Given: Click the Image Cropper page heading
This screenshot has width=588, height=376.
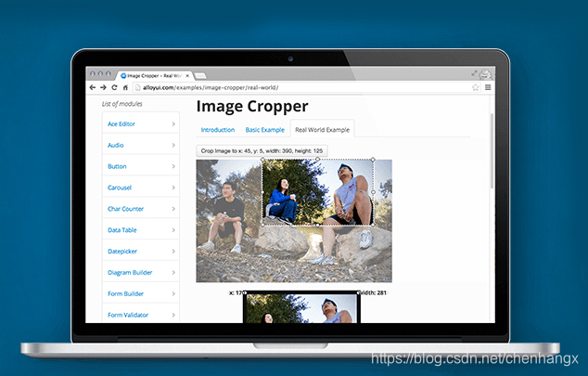Looking at the screenshot, I should pyautogui.click(x=252, y=107).
